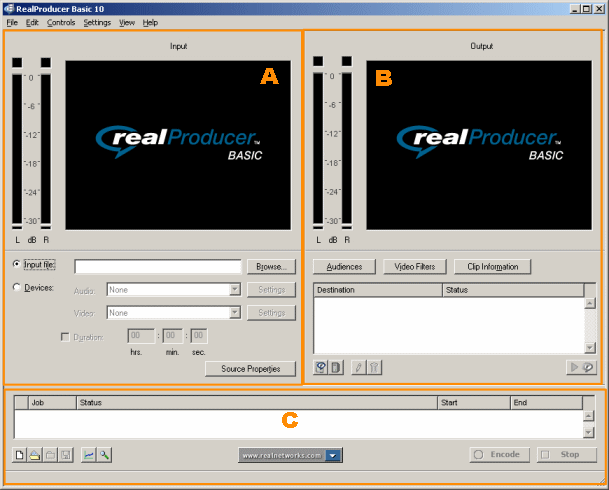Enable the Duration checkbox
The width and height of the screenshot is (609, 490).
click(66, 337)
